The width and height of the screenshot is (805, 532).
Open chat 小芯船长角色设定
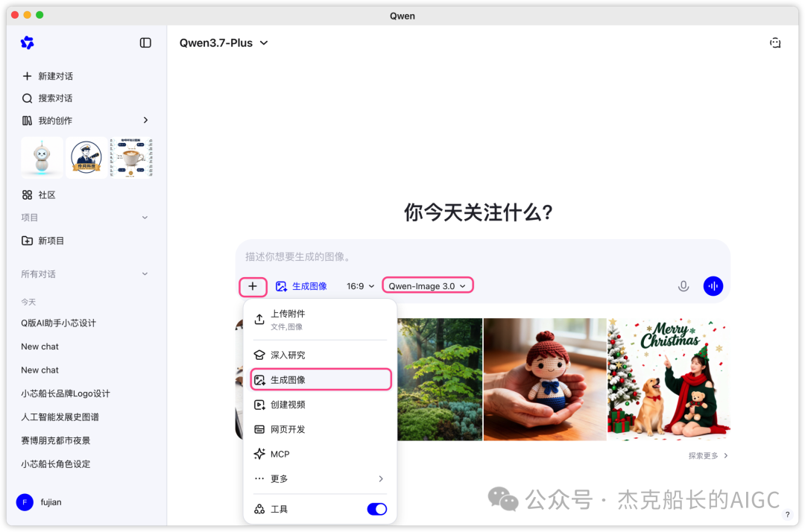55,464
